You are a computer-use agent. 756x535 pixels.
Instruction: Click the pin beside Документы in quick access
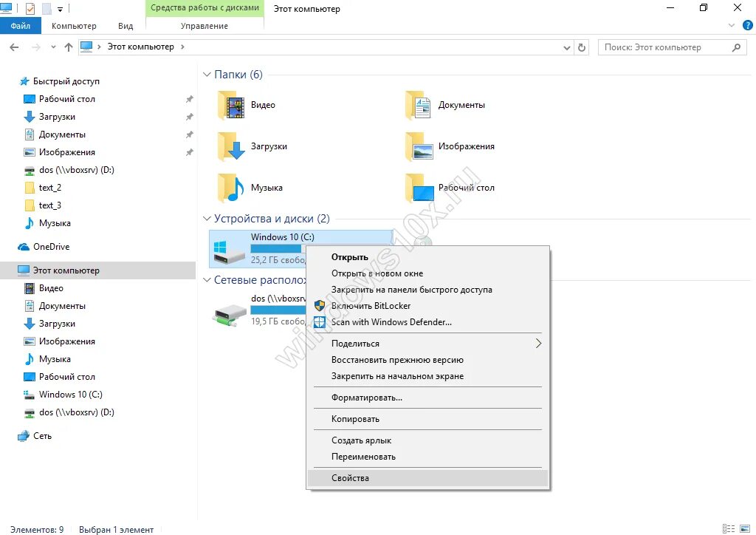(190, 134)
